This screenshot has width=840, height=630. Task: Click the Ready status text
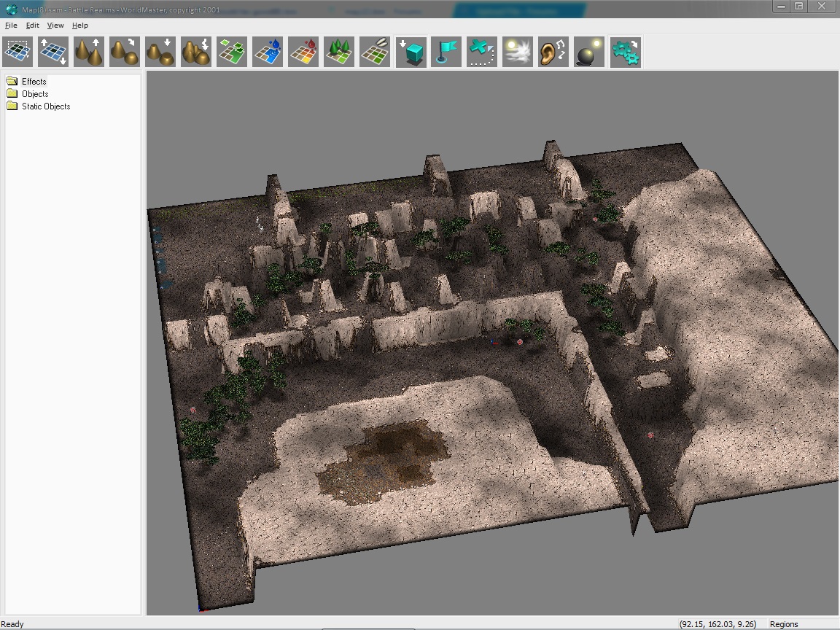[12, 624]
